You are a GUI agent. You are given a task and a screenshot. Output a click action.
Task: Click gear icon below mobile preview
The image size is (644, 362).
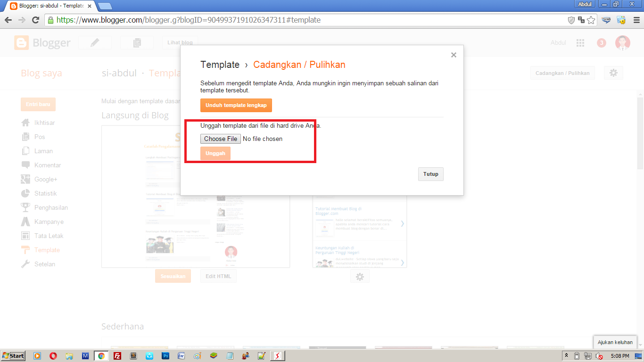(x=360, y=277)
